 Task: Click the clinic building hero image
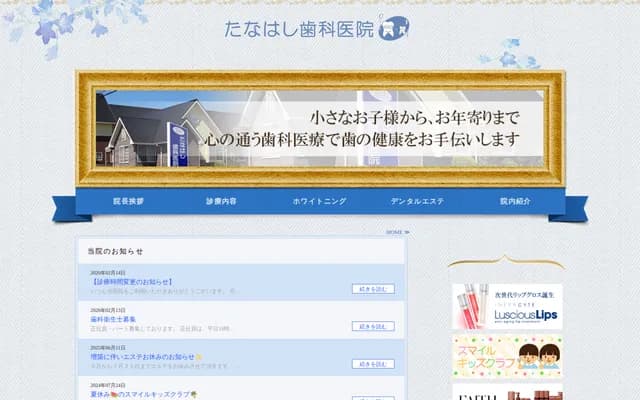point(320,128)
